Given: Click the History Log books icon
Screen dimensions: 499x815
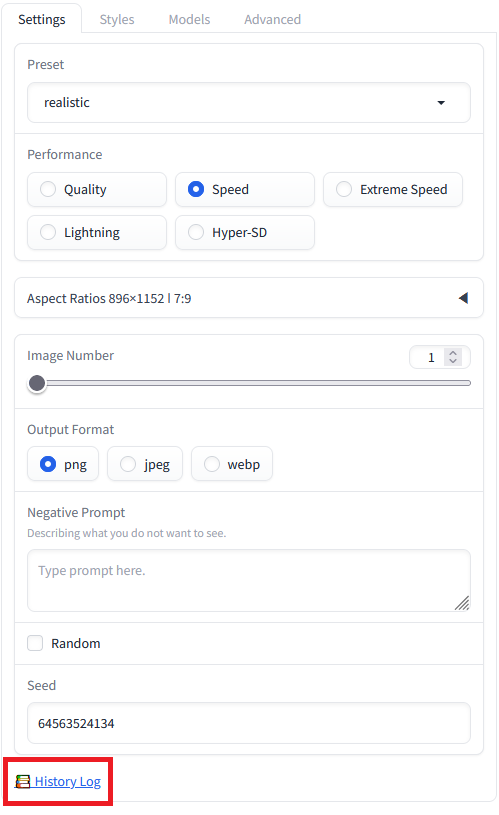Looking at the screenshot, I should click(22, 781).
